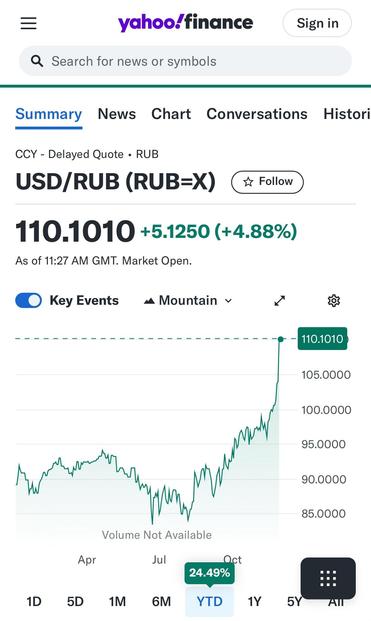Toggle the Key Events switch
This screenshot has height=621, width=371.
point(29,300)
